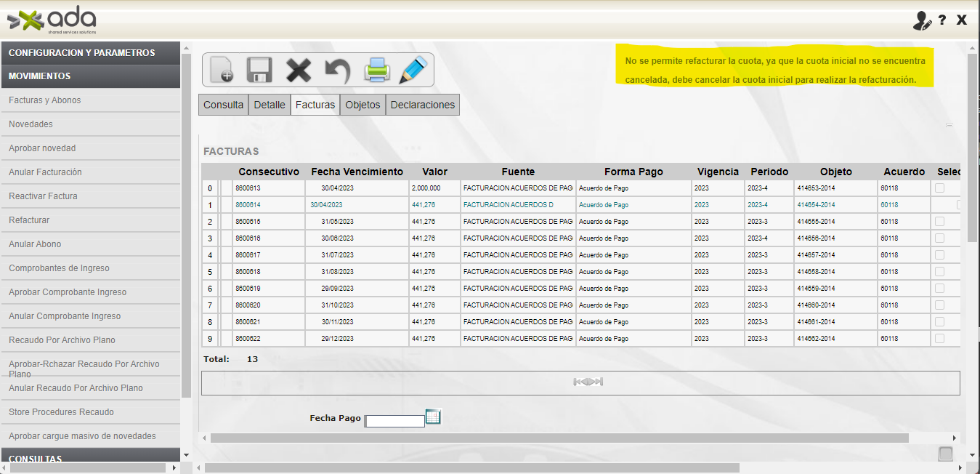The image size is (980, 474).
Task: Go to Anular Abono menu option
Action: [x=35, y=244]
